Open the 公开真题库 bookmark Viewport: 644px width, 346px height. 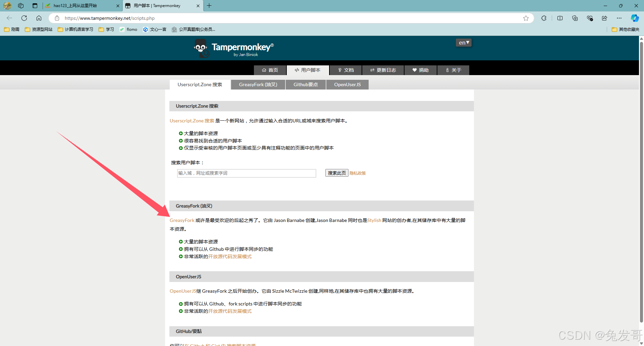coord(194,30)
